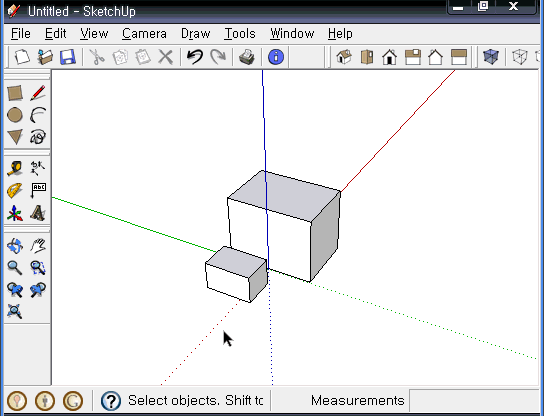Open the Edit menu
544x416 pixels.
click(56, 34)
